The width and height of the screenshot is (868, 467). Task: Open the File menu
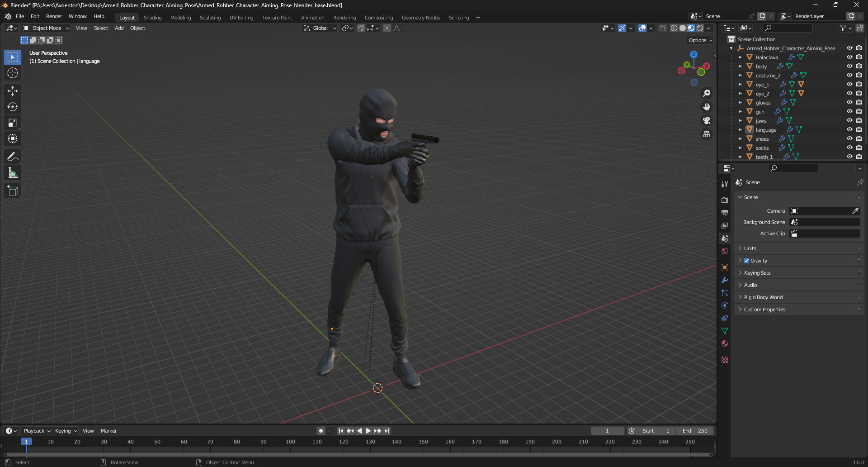pos(20,16)
